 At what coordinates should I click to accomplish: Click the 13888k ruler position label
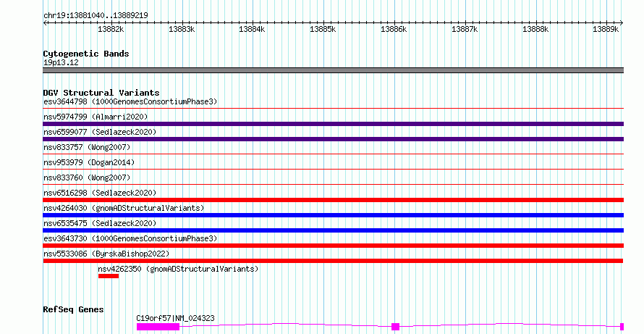click(535, 29)
